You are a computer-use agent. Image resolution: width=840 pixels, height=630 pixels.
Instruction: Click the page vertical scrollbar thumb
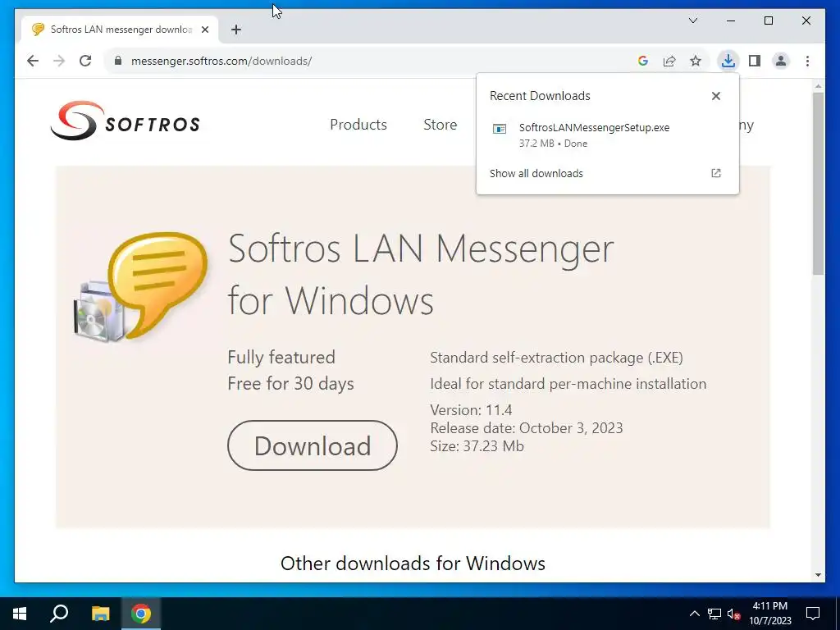[x=818, y=184]
